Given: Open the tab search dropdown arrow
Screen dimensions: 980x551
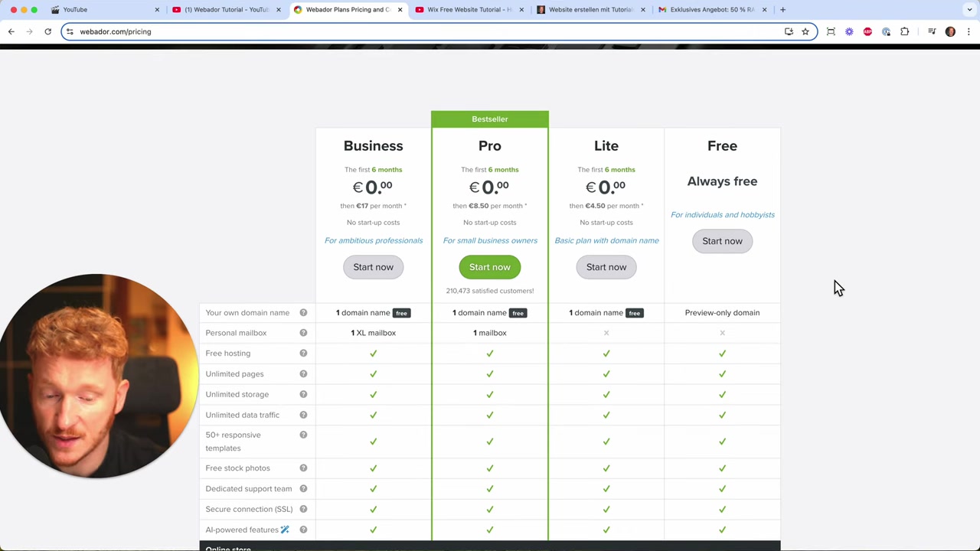Looking at the screenshot, I should coord(969,10).
